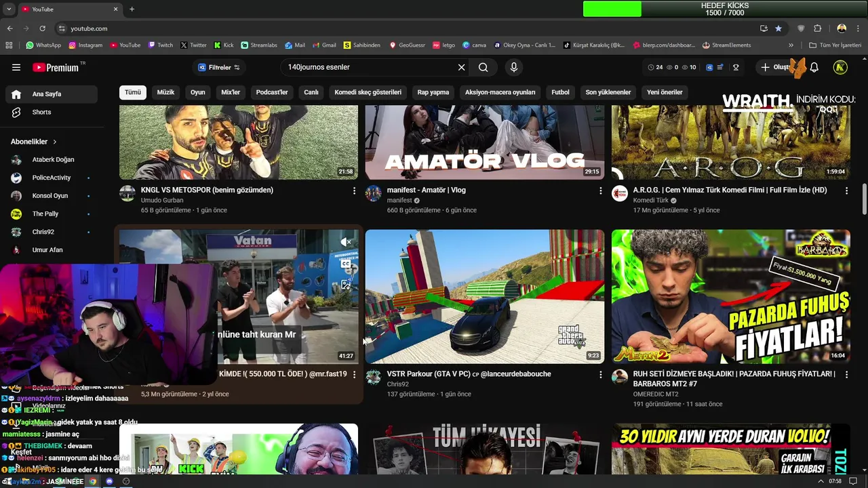Select the Müzik filter chip
This screenshot has height=488, width=868.
[165, 92]
